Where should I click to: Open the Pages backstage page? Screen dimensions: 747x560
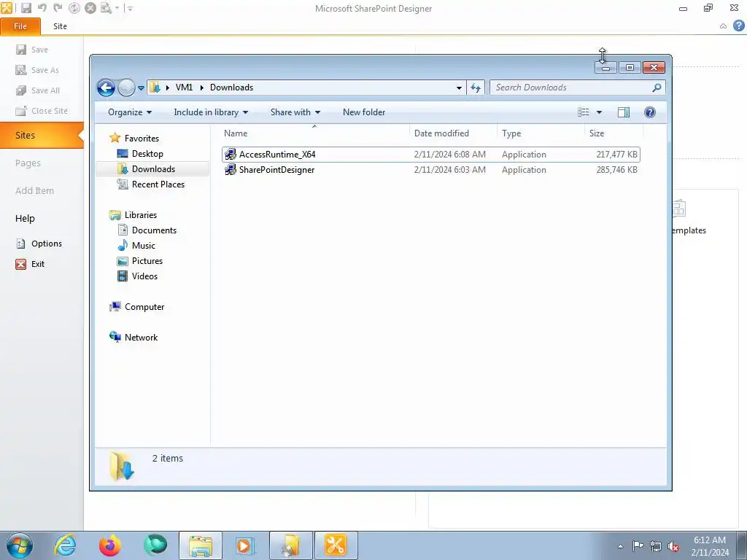coord(28,163)
